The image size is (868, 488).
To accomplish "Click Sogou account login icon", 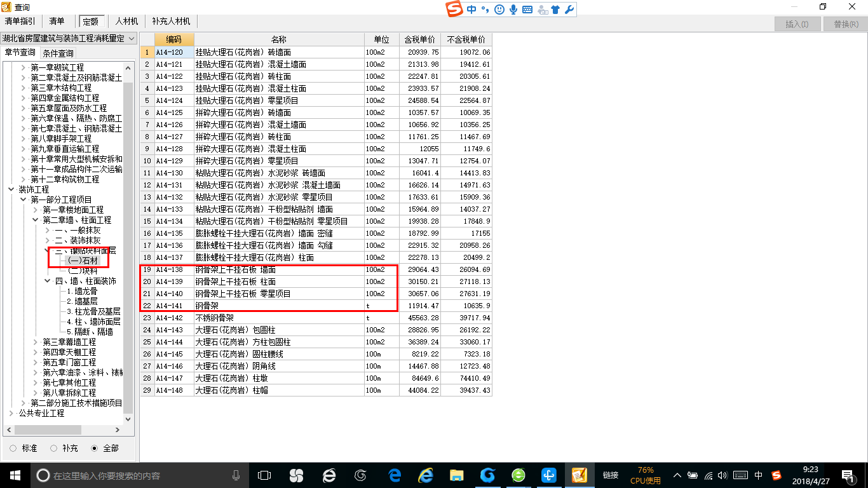I will point(542,10).
